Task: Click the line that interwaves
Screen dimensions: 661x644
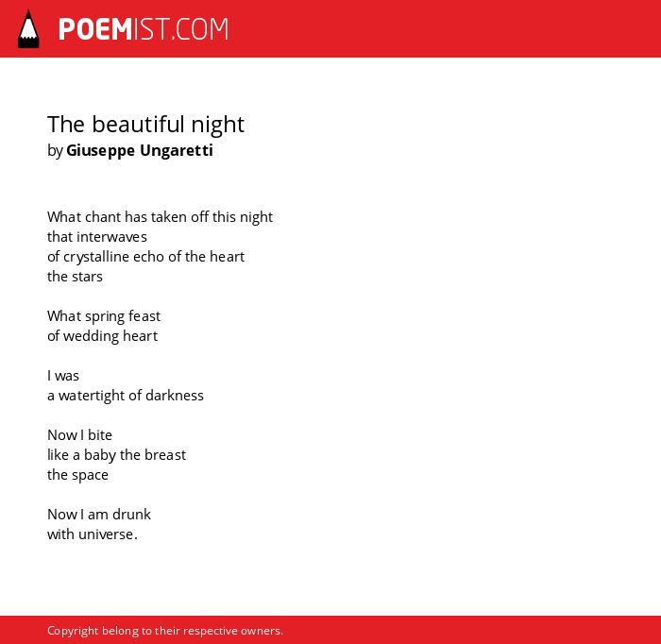Action: 97,237
